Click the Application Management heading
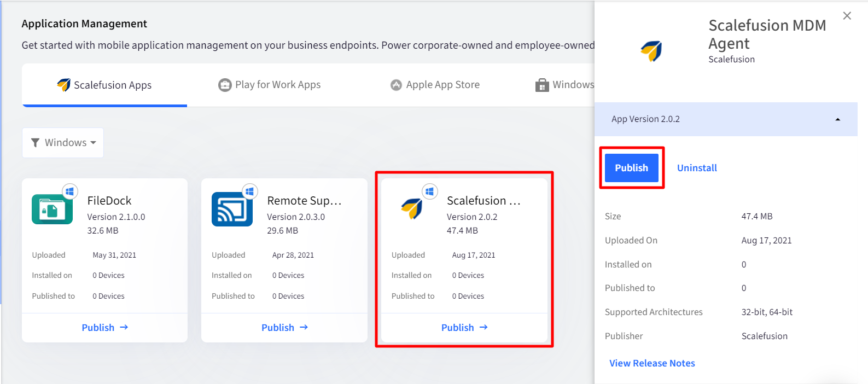 click(84, 24)
